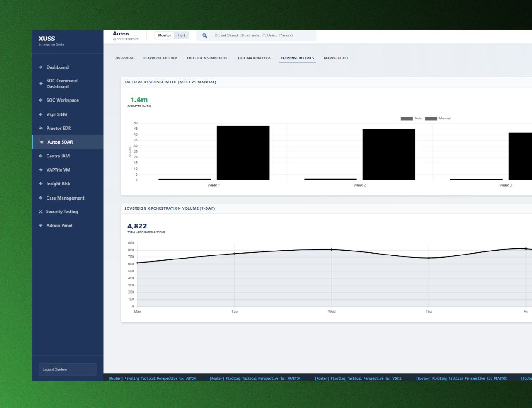Expand the Sovereign Orchestration Volume panel
This screenshot has width=532, height=408.
(x=169, y=208)
